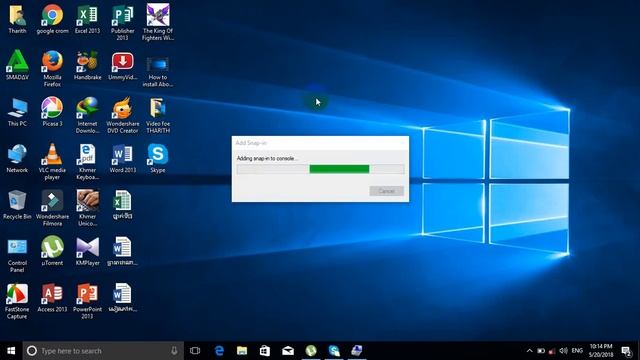Screen dimensions: 640x360
Task: Open Publisher 2013 shortcut
Action: [x=122, y=22]
